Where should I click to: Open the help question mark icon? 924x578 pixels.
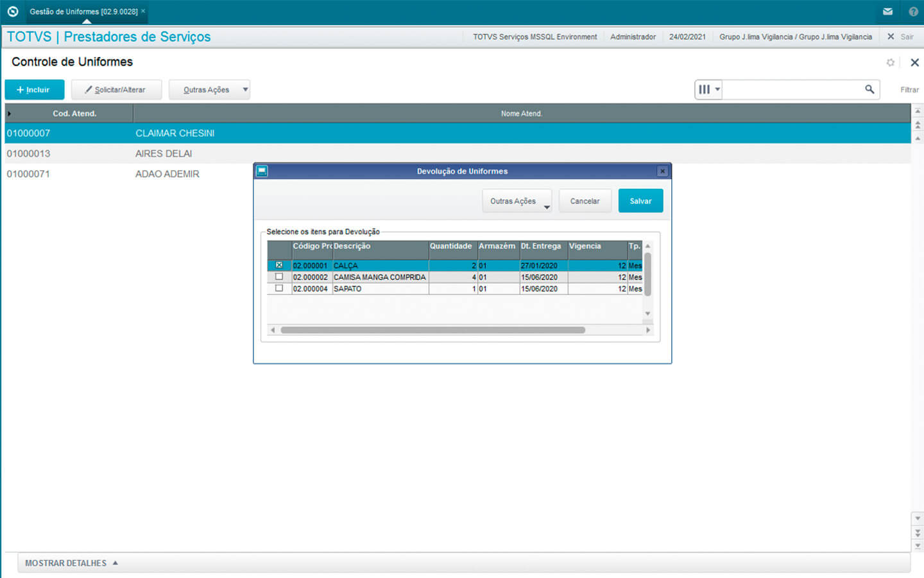(x=913, y=12)
